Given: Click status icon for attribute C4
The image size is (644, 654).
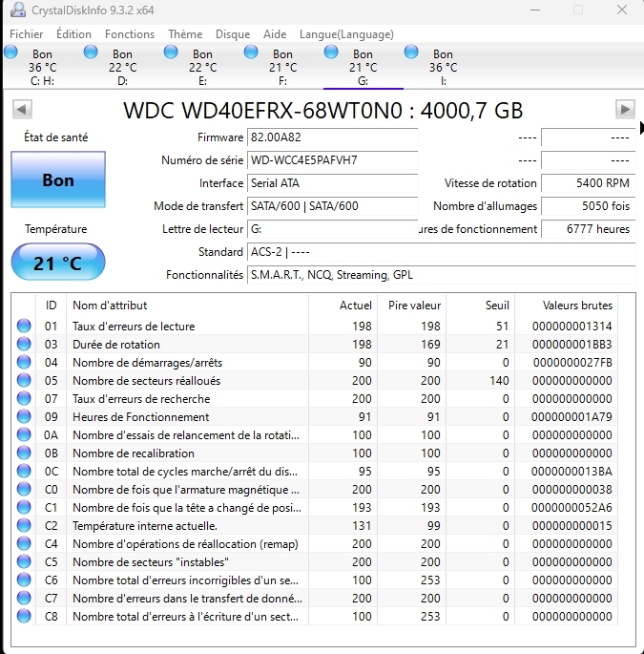Looking at the screenshot, I should 24,543.
